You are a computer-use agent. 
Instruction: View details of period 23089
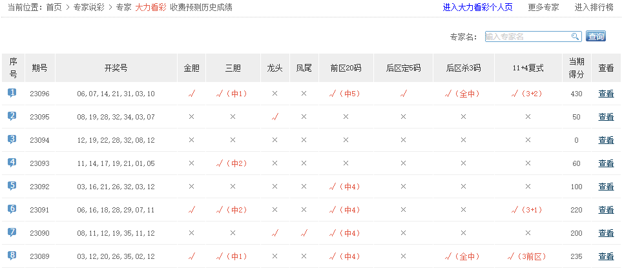[x=606, y=256]
